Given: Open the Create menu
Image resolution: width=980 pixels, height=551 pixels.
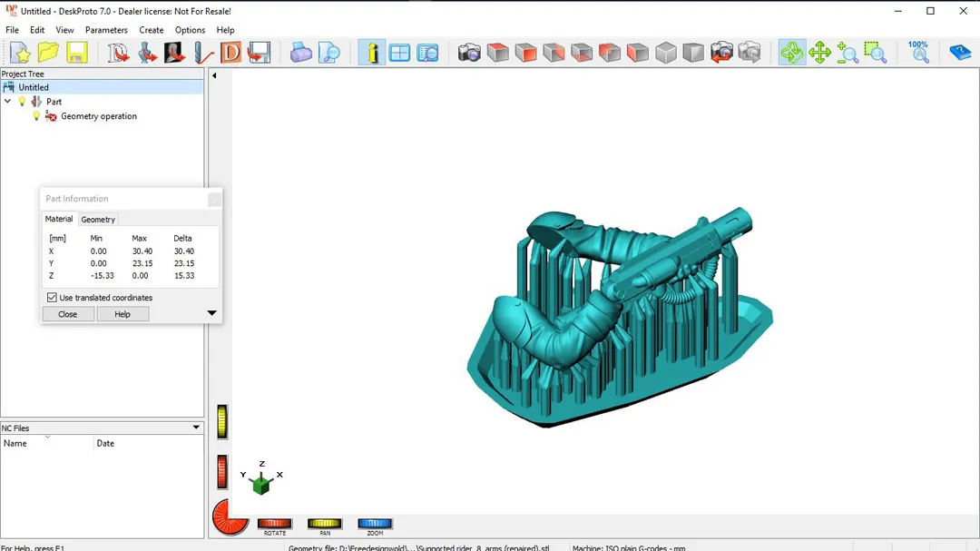Looking at the screenshot, I should [152, 30].
